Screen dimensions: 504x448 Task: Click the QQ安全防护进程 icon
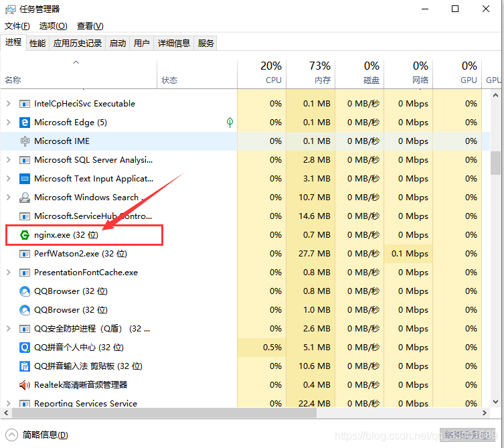point(25,329)
